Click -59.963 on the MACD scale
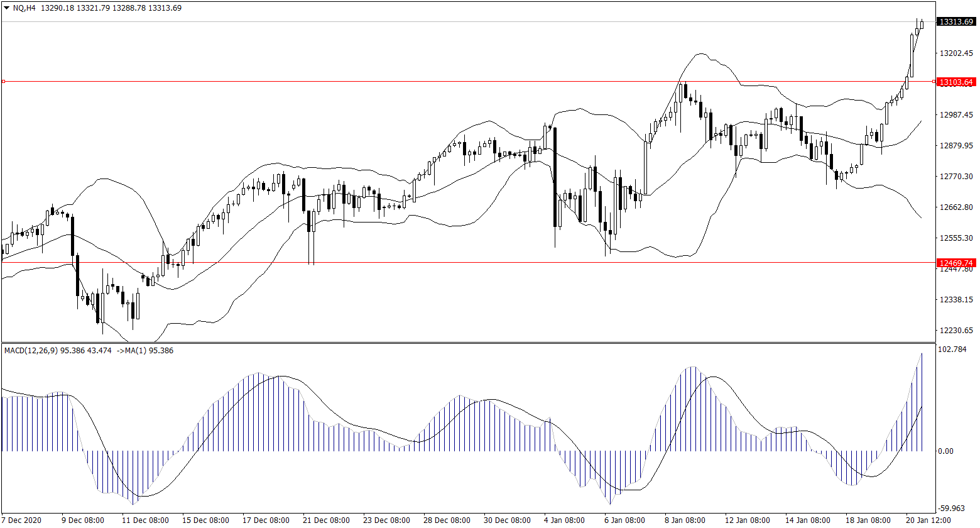Viewport: 980px width, 528px height. [954, 508]
